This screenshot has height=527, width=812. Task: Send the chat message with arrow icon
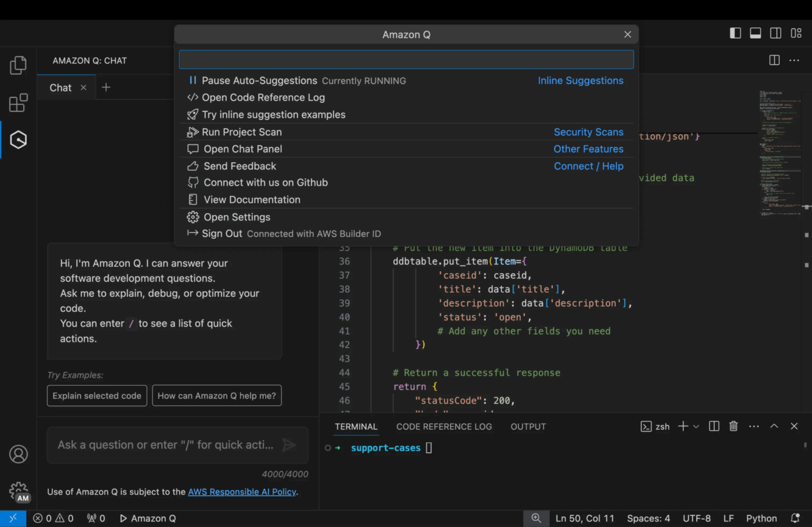pos(289,445)
